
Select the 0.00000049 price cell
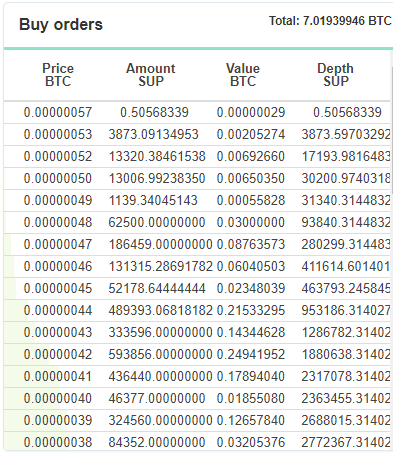(58, 200)
